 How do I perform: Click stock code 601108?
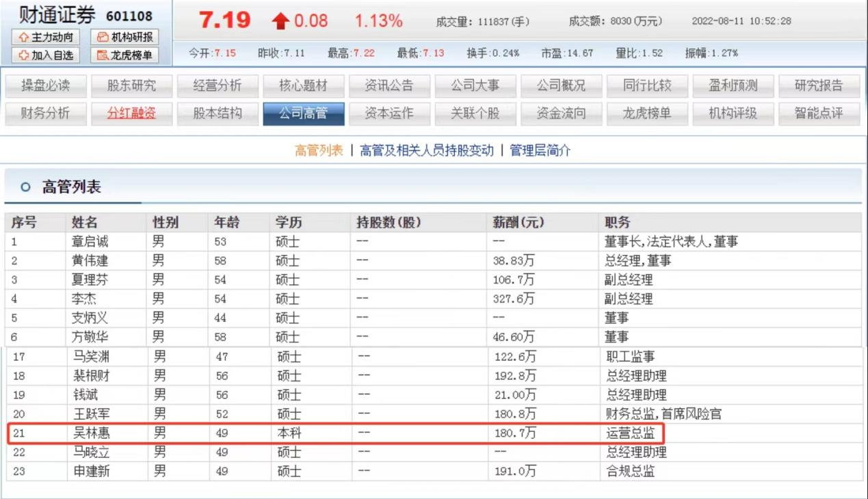coord(129,16)
